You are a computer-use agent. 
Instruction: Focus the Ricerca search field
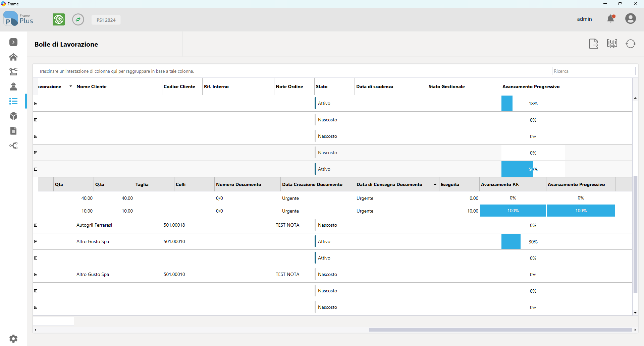[594, 71]
